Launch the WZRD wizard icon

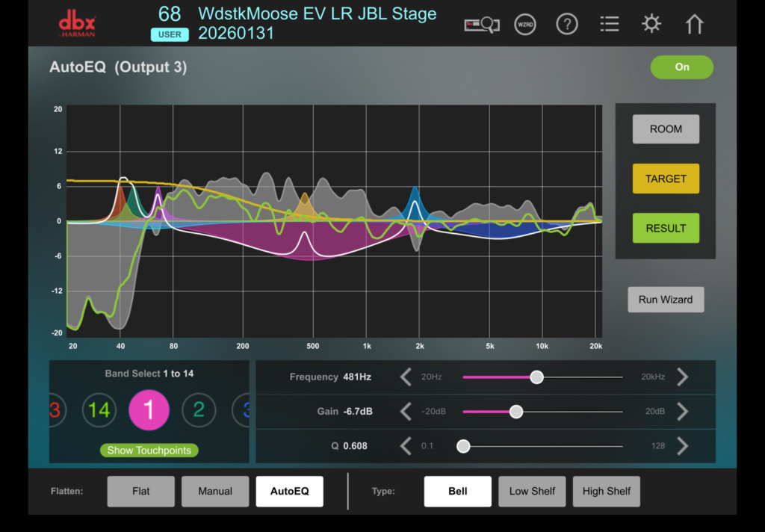pyautogui.click(x=525, y=25)
